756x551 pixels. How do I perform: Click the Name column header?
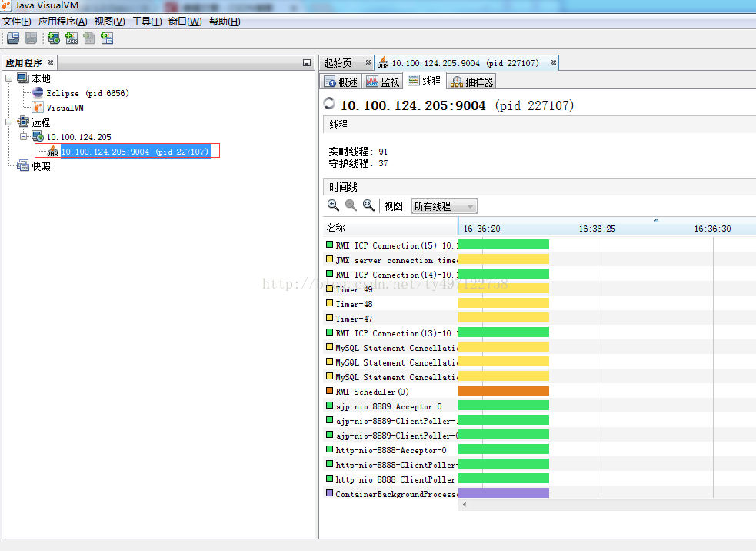point(391,228)
